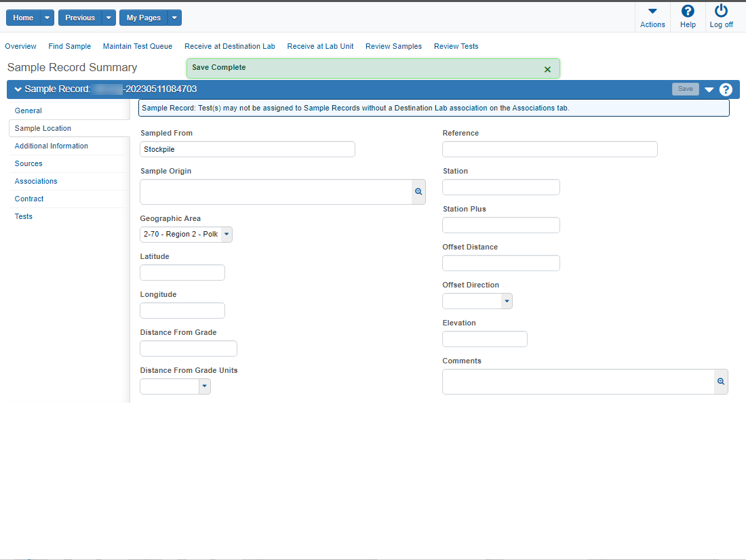Click the Reference input field

550,149
